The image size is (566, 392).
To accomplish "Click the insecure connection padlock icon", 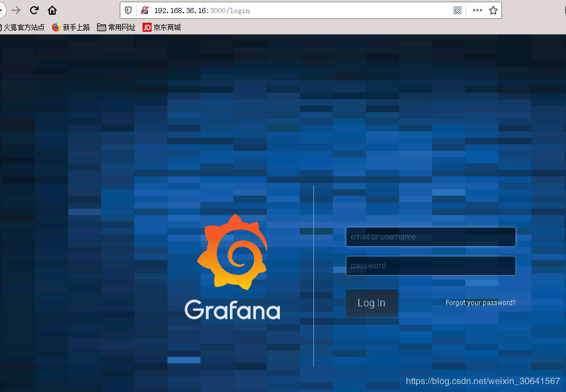I will pyautogui.click(x=145, y=10).
